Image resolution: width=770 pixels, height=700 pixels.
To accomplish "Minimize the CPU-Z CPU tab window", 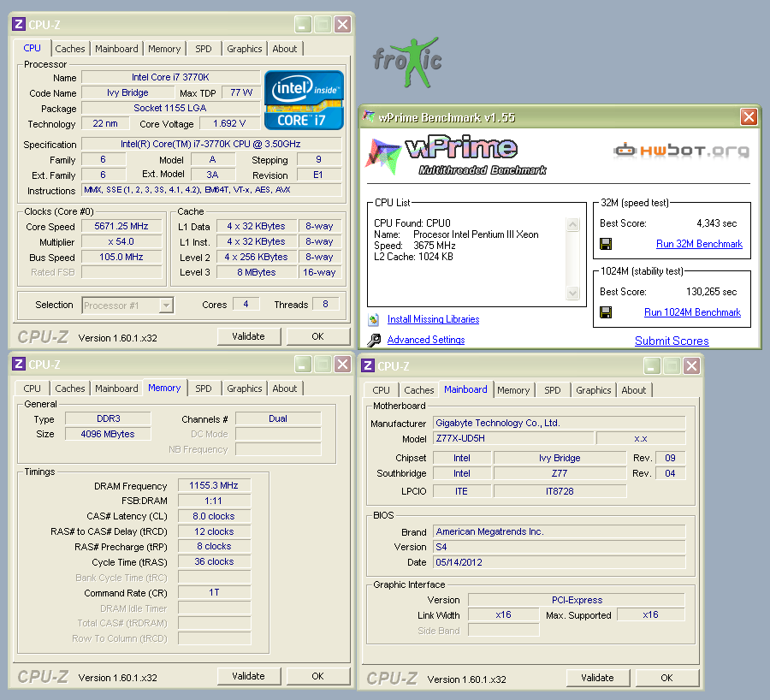I will click(303, 24).
